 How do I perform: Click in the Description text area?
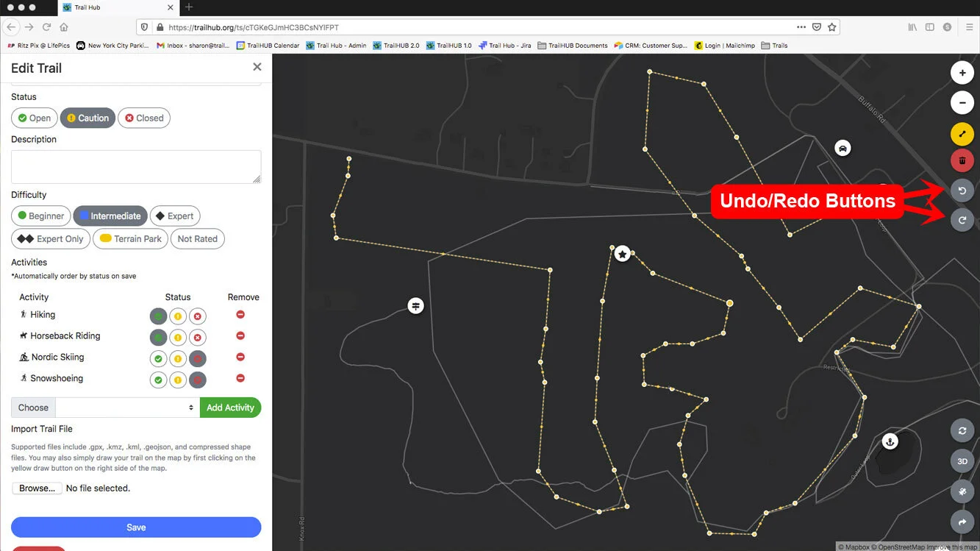coord(136,167)
